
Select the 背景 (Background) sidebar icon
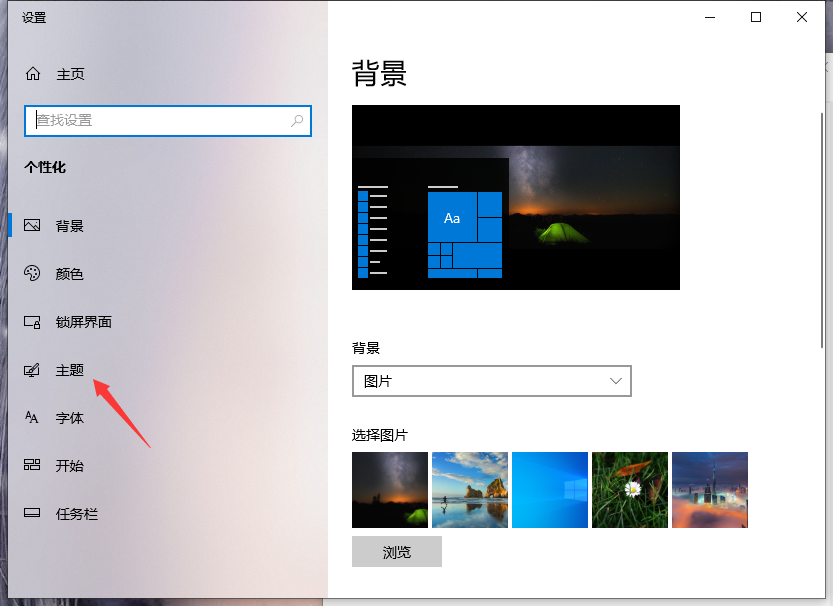click(31, 226)
